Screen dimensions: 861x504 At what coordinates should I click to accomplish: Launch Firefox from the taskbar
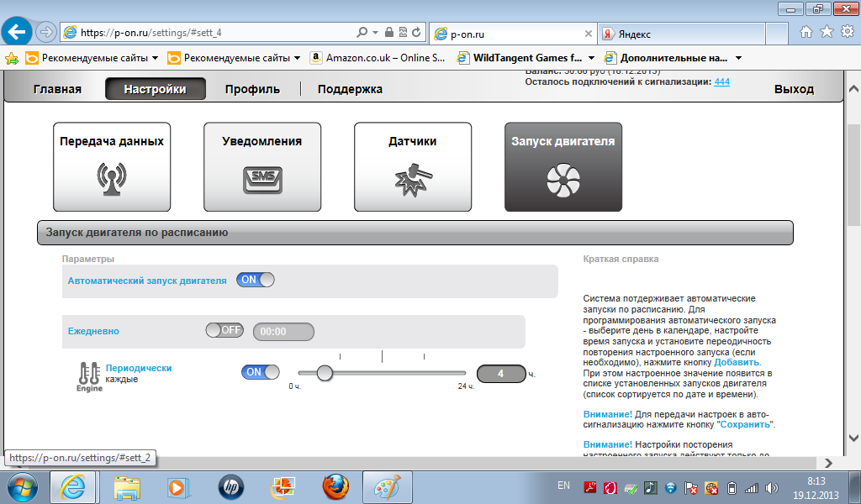[335, 486]
